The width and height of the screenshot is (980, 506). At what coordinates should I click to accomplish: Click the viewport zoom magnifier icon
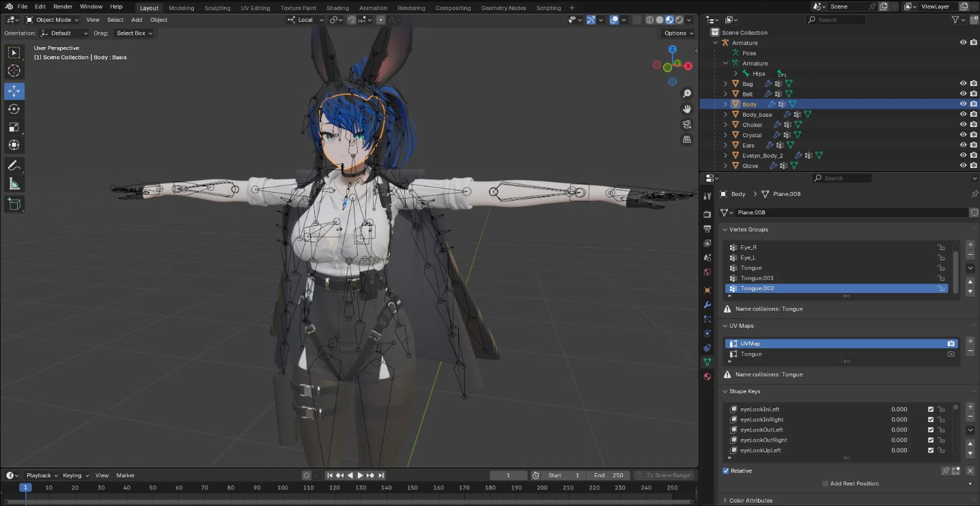pyautogui.click(x=687, y=94)
